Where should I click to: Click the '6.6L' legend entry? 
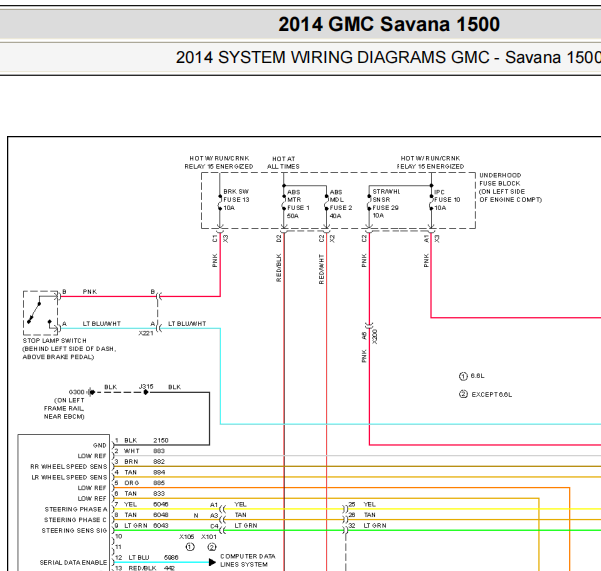477,376
